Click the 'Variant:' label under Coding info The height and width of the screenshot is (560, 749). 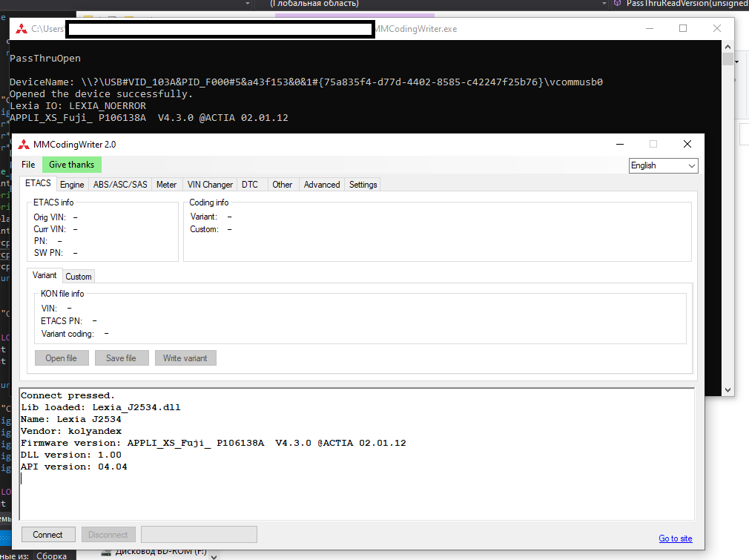[x=204, y=217]
